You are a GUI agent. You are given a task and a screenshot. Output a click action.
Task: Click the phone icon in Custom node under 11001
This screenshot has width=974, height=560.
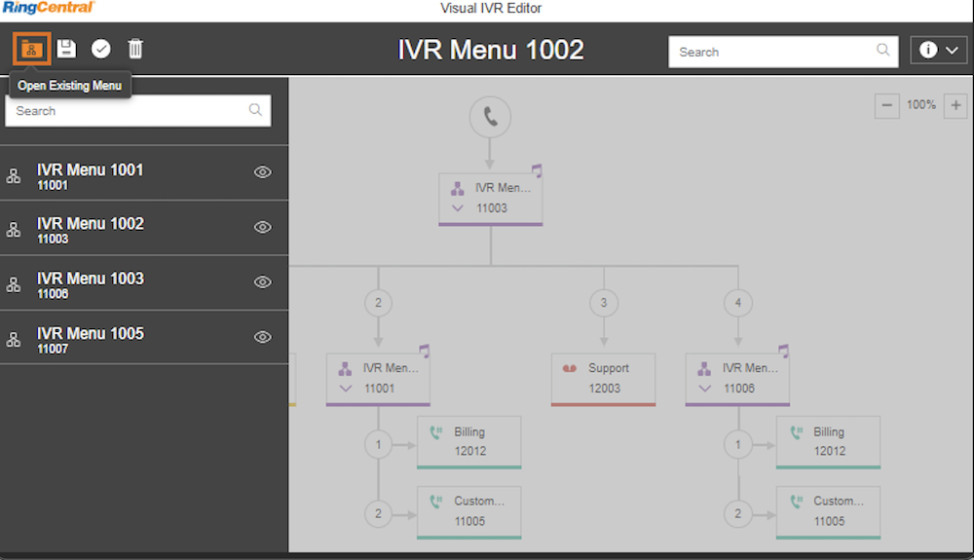(436, 502)
